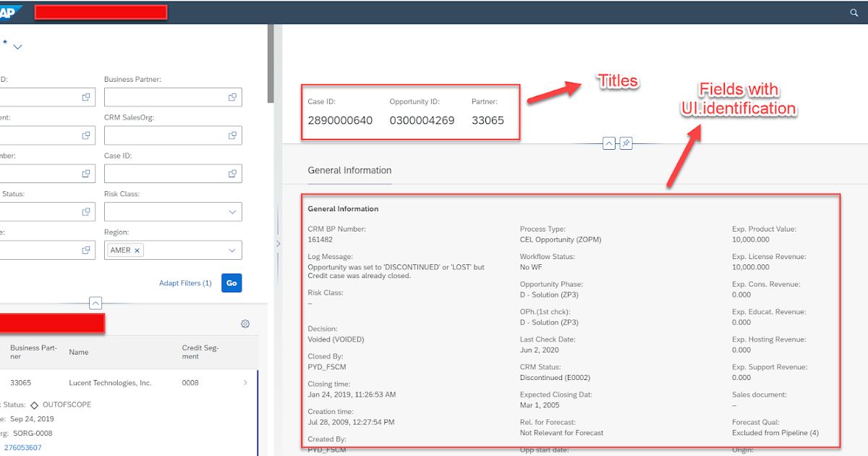Collapse the filter bar using the chevron above the table
The image size is (868, 456).
(95, 303)
